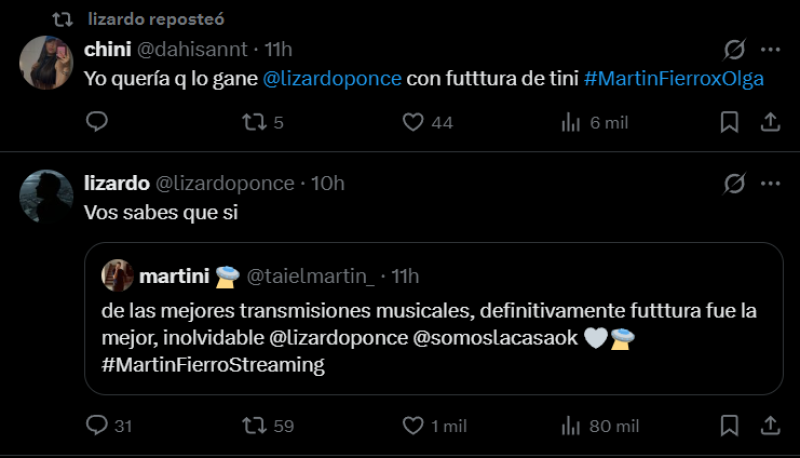The height and width of the screenshot is (458, 800).
Task: Like chini's tweet with 44 likes
Action: [x=413, y=122]
